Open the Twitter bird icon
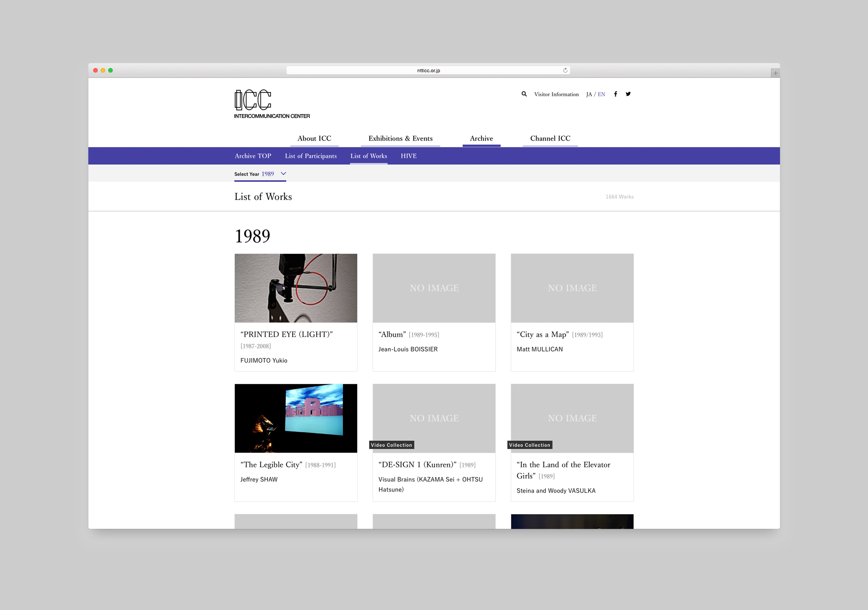The width and height of the screenshot is (868, 610). pos(628,94)
